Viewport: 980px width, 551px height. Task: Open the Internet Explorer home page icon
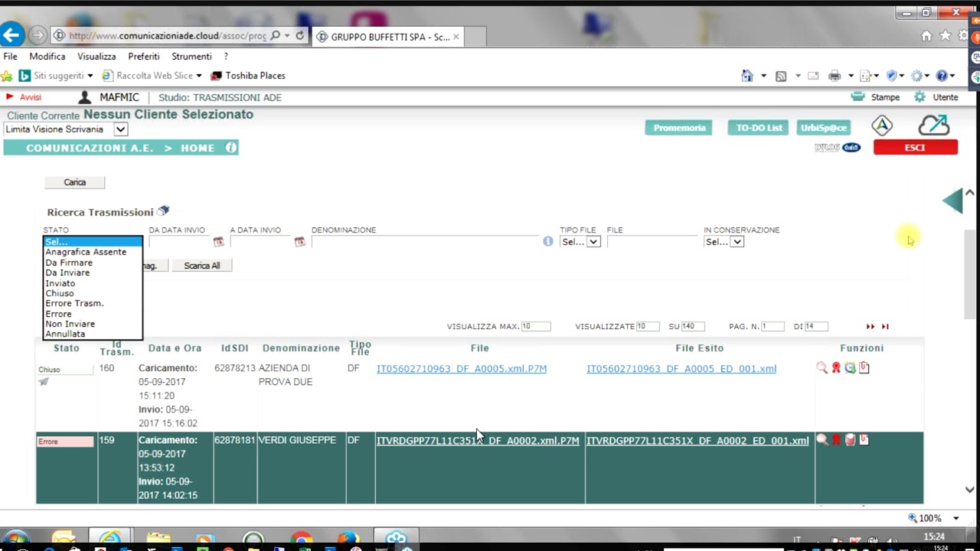pos(926,36)
